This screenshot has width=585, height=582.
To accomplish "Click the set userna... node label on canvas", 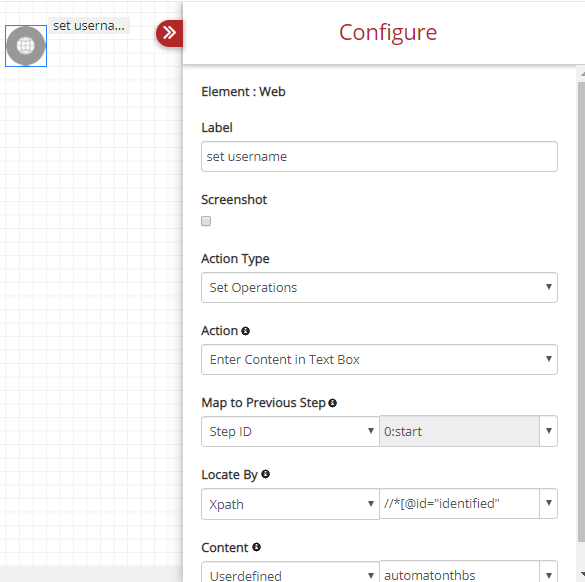I will click(89, 26).
